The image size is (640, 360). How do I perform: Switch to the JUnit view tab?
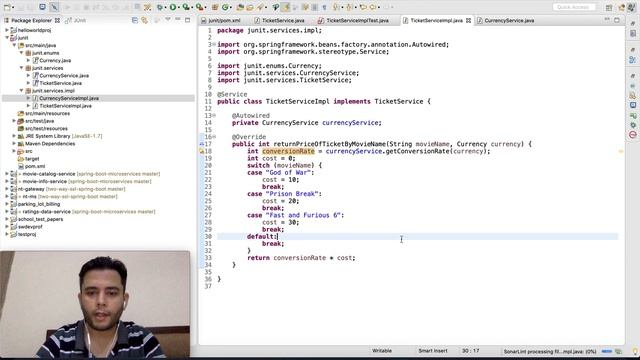pyautogui.click(x=76, y=20)
